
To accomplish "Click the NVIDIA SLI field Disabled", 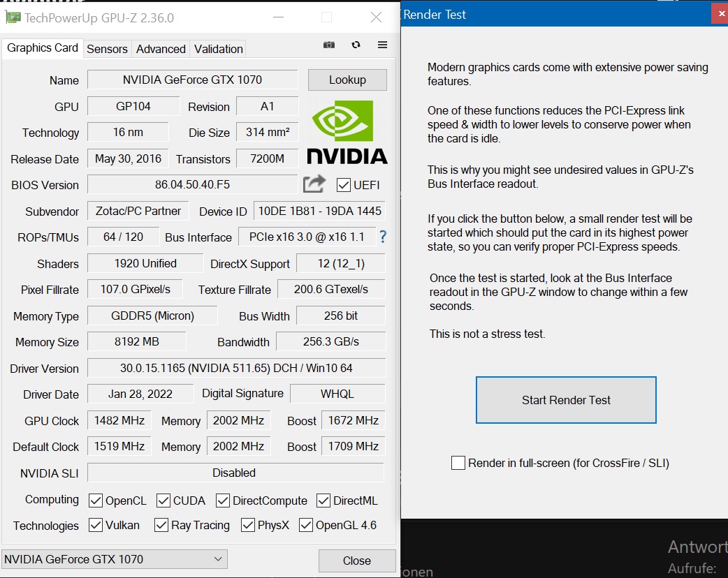I will 236,473.
